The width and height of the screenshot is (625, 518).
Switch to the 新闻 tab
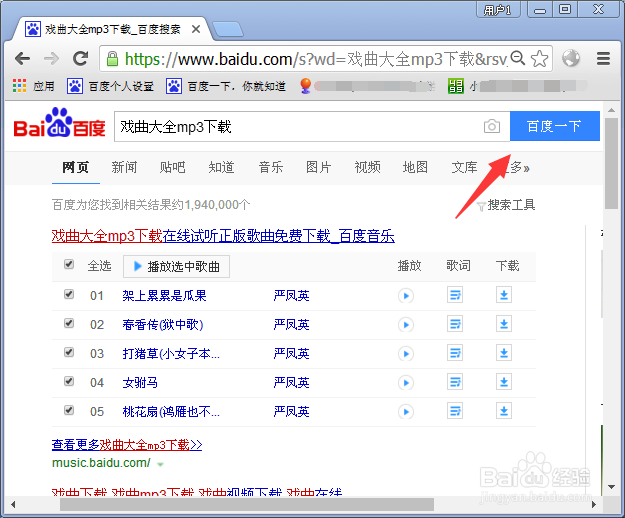[x=124, y=167]
